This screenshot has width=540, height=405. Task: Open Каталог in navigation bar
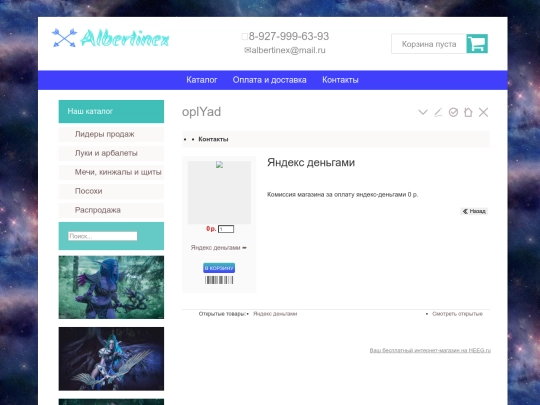tap(202, 80)
